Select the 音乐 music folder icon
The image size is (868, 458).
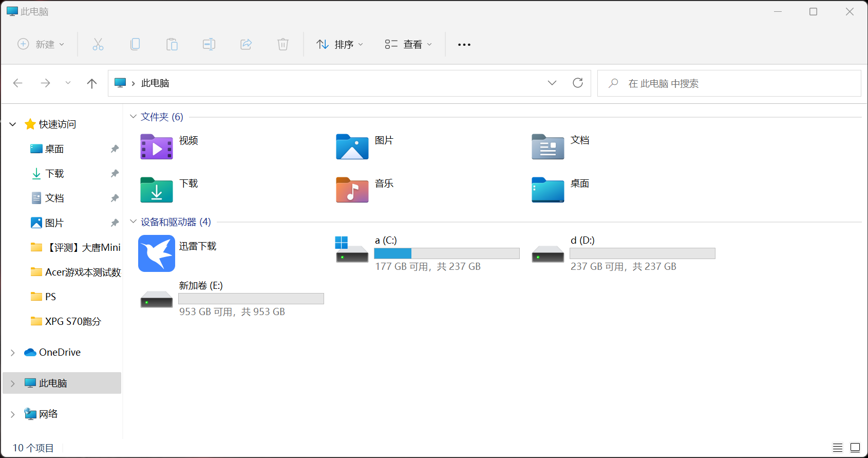pos(352,190)
